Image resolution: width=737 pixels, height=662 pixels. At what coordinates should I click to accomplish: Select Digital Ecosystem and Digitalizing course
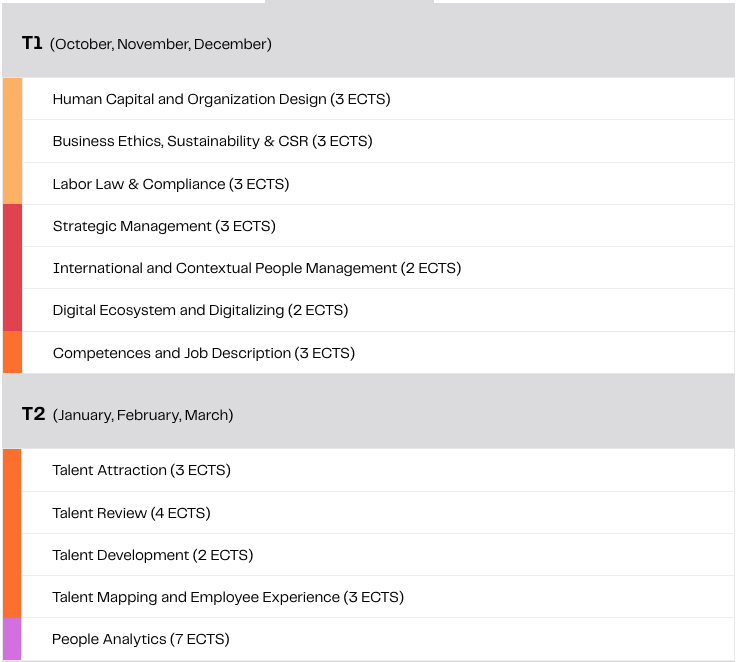point(200,310)
